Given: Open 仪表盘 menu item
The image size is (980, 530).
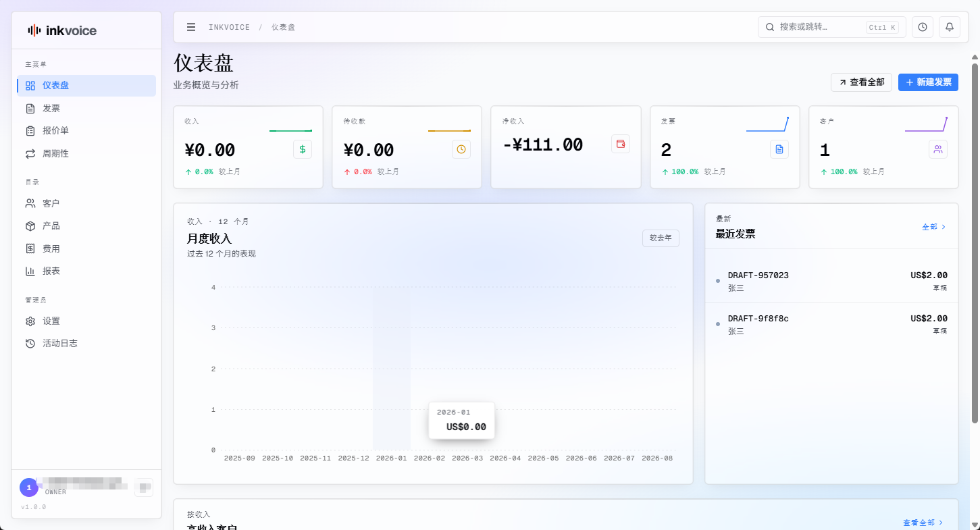Looking at the screenshot, I should (86, 86).
